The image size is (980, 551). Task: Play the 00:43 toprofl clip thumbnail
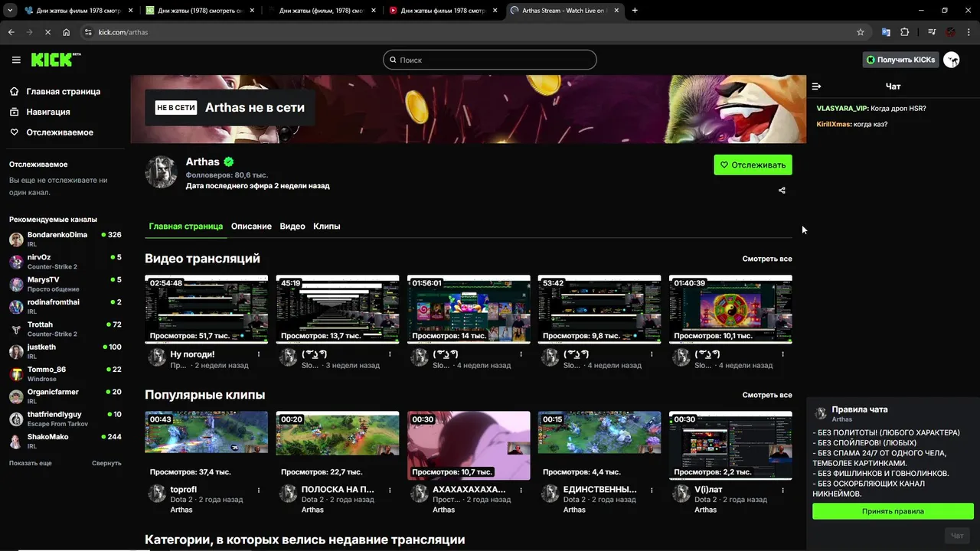207,445
